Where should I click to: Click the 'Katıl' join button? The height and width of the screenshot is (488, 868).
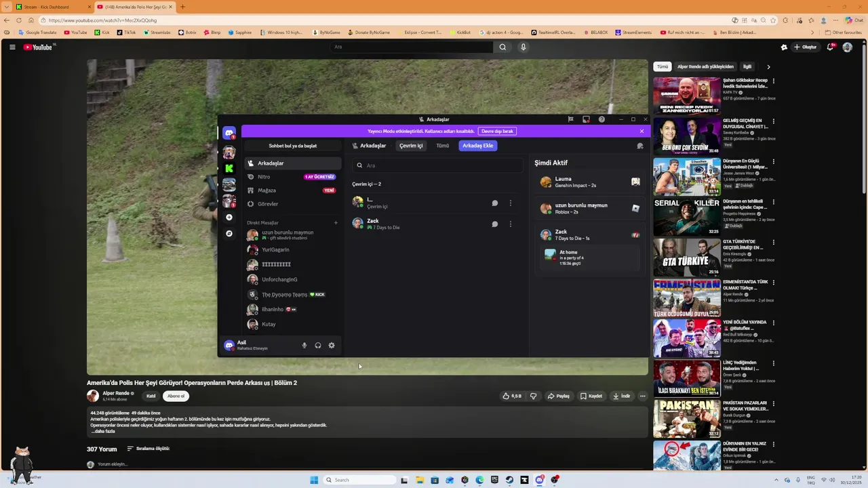point(151,396)
